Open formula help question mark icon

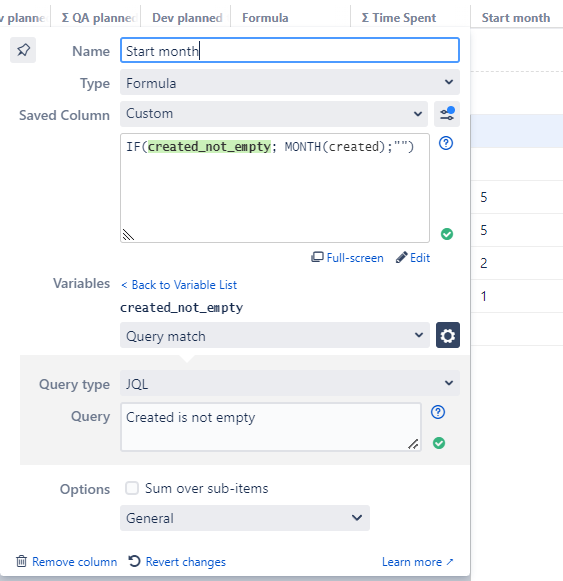tap(446, 143)
